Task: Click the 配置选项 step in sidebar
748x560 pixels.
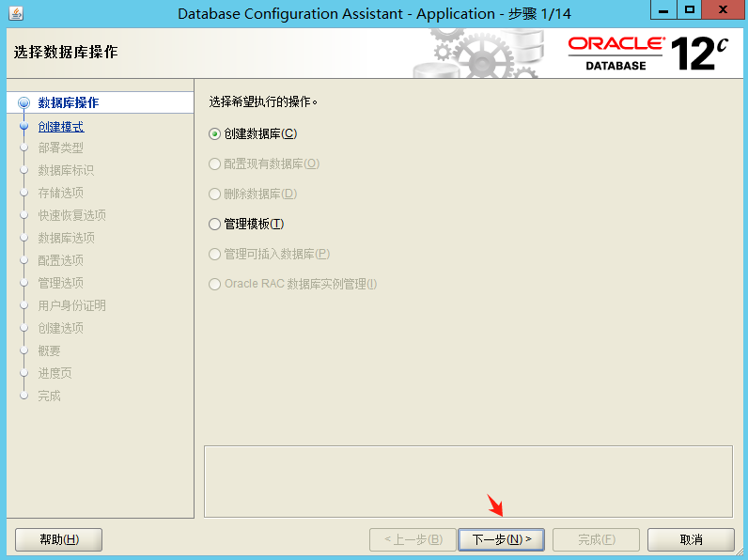Action: pyautogui.click(x=60, y=260)
